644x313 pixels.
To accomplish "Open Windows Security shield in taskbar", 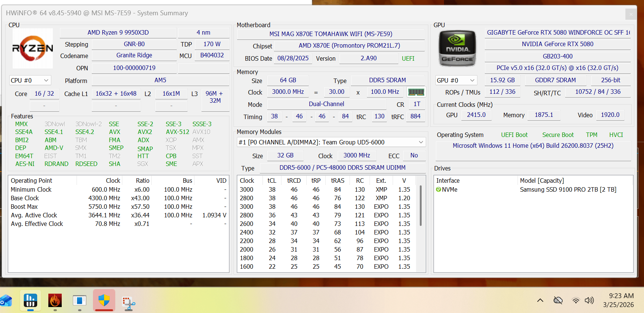I will tap(104, 301).
